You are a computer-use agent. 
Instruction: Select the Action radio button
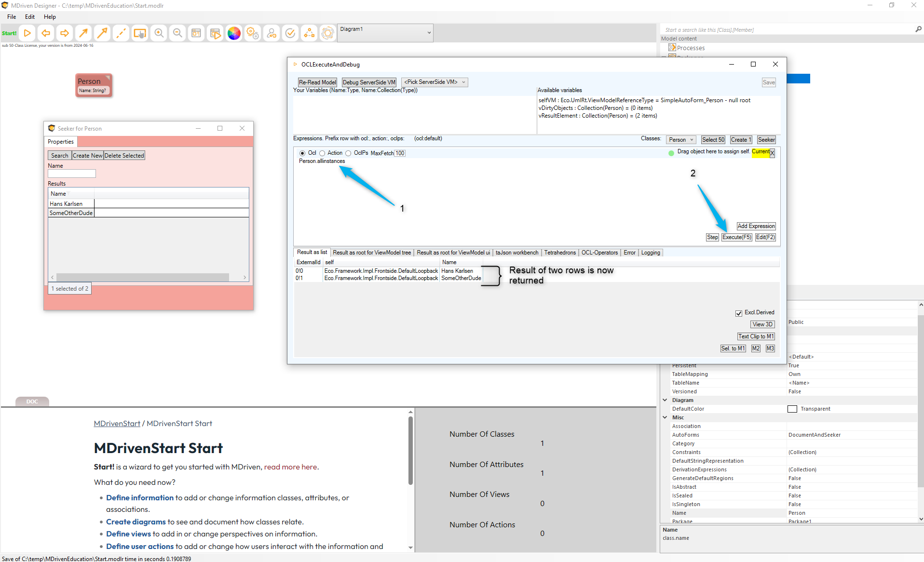point(322,153)
